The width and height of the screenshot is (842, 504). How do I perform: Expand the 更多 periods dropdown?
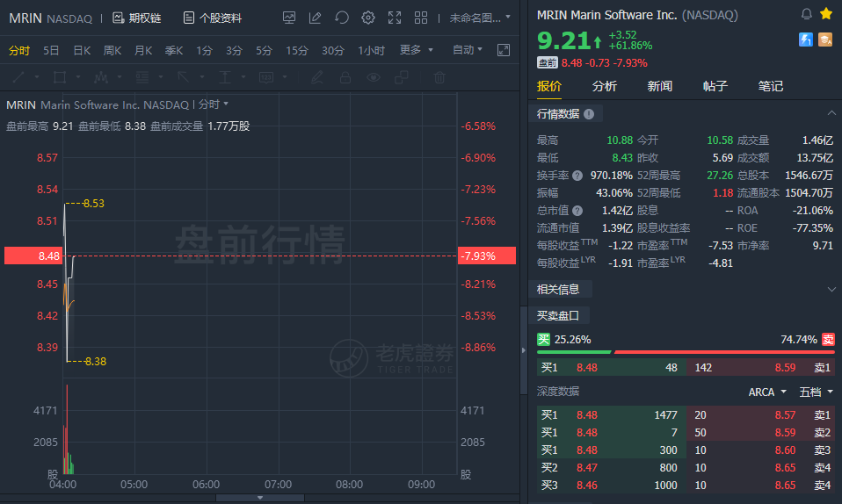click(x=417, y=50)
